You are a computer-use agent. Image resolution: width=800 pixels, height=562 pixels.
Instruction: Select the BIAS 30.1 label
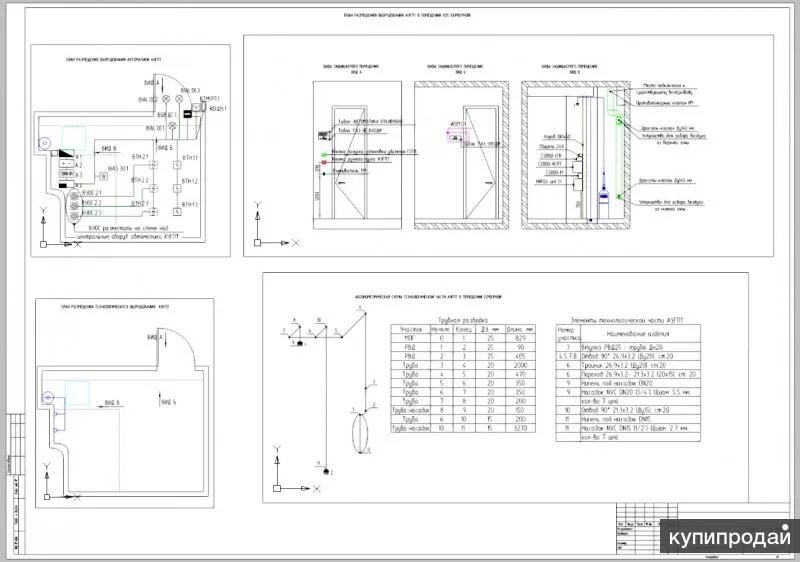point(118,168)
